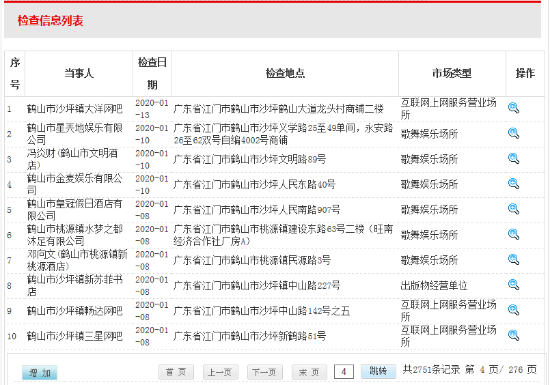
Task: Click date 2020-01-13 in row 1
Action: click(152, 109)
